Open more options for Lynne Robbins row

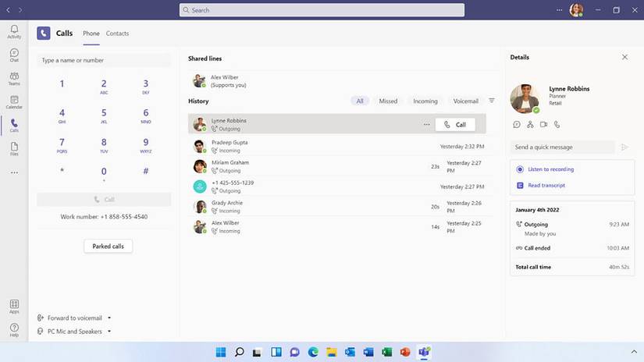427,124
